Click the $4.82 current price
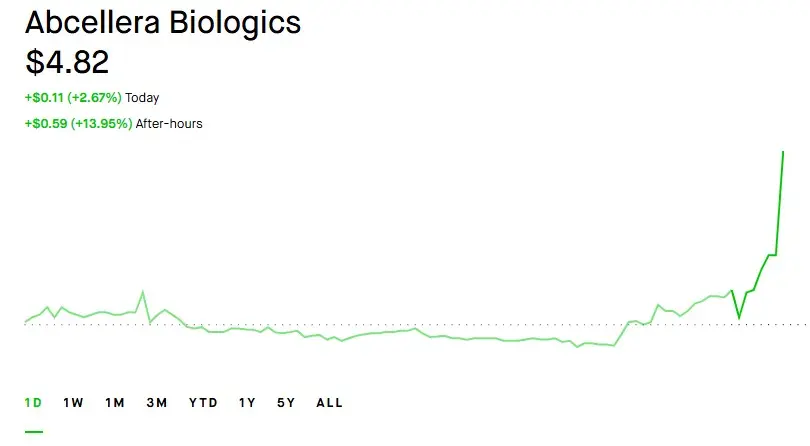 point(67,62)
